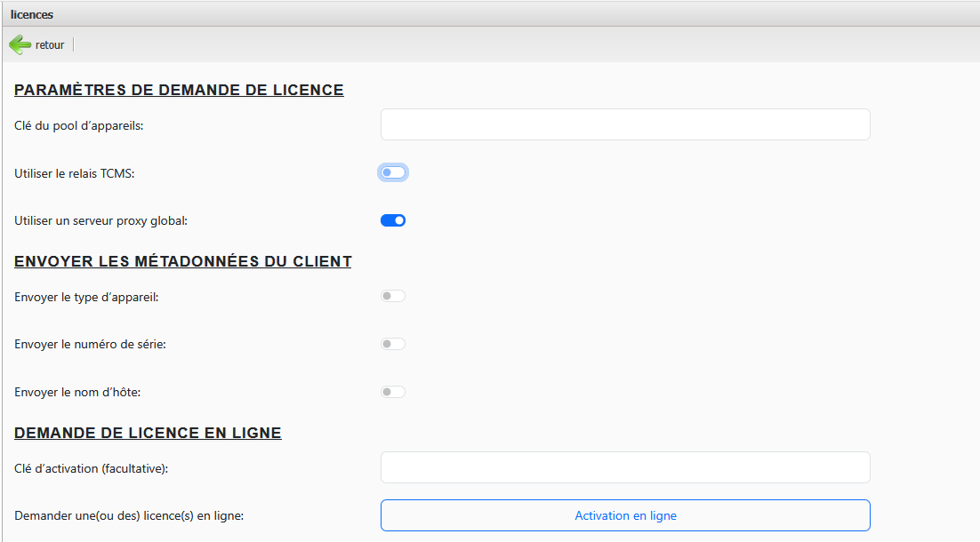Enable the "Utiliser le relais TCMS" switch
Viewport: 980px width, 542px height.
click(x=393, y=172)
